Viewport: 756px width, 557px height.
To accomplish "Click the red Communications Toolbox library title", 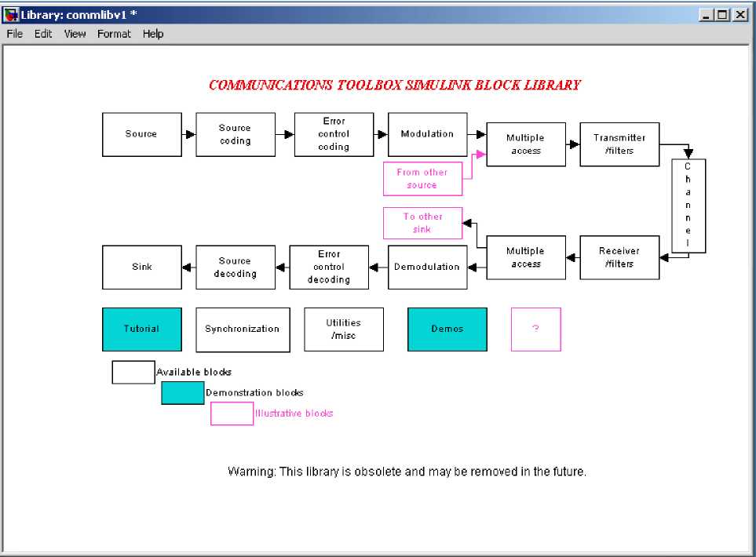I will click(394, 86).
